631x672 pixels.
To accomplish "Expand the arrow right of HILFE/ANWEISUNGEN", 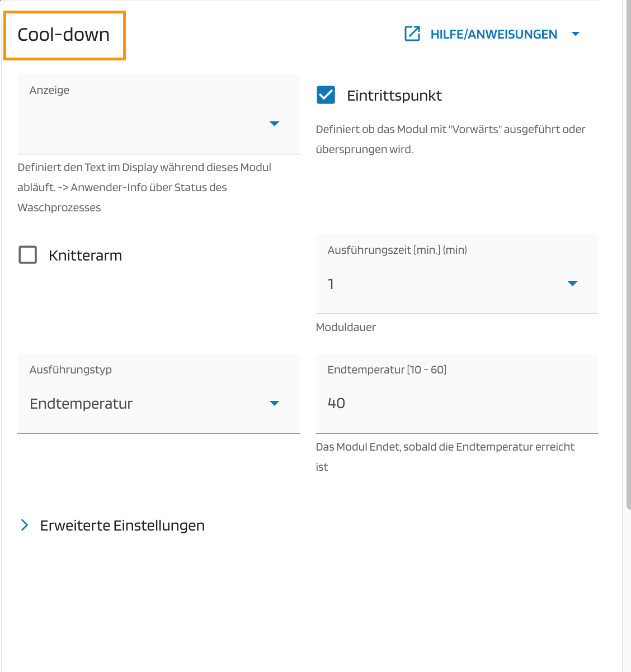I will [x=576, y=34].
